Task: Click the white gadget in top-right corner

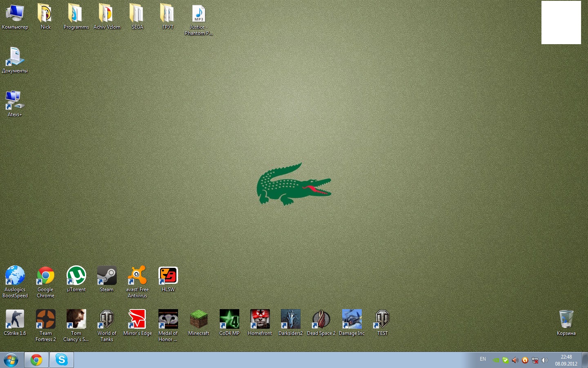Action: [561, 22]
